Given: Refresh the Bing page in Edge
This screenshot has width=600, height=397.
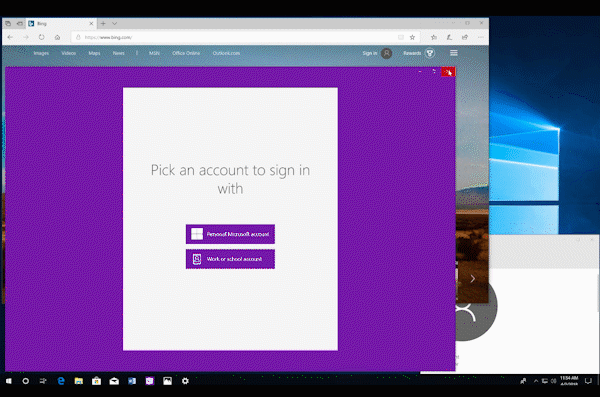Looking at the screenshot, I should (x=41, y=37).
